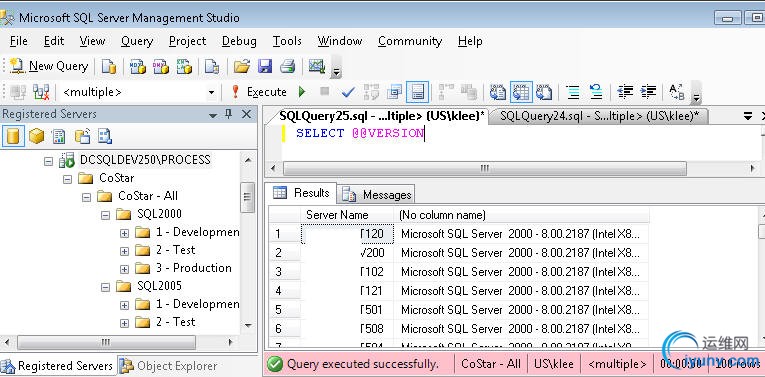Click the Change Connection icon
Screen dimensions: 765x377
(x=41, y=92)
